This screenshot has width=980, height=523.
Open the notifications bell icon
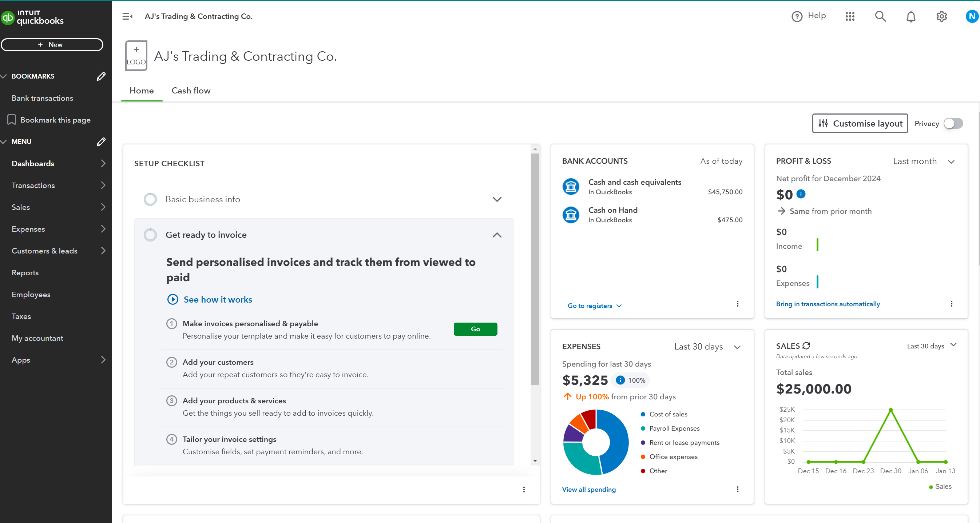pos(911,16)
